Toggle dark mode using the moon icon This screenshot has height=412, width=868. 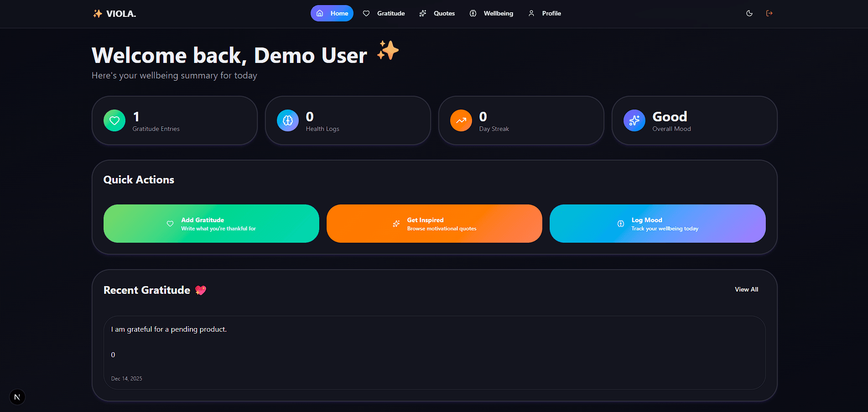749,13
